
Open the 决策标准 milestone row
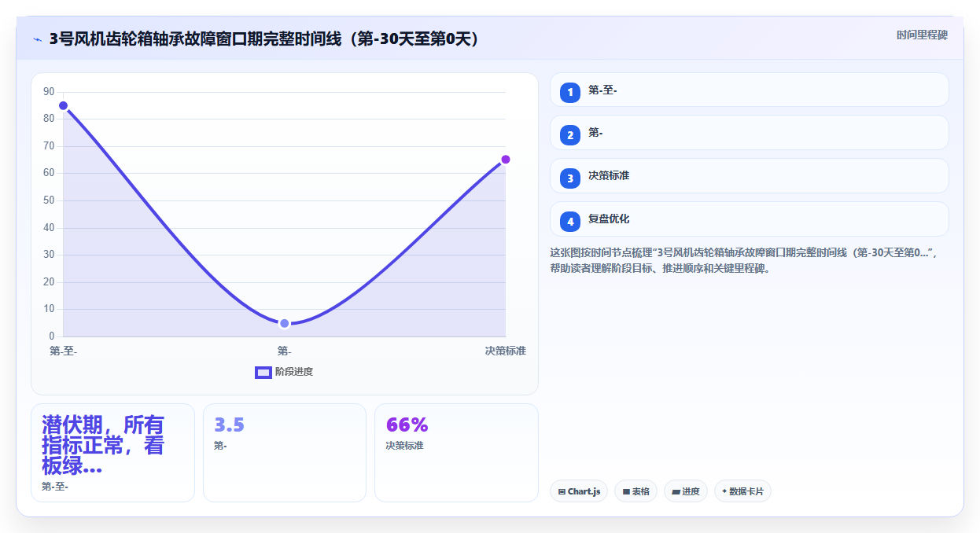(x=750, y=175)
